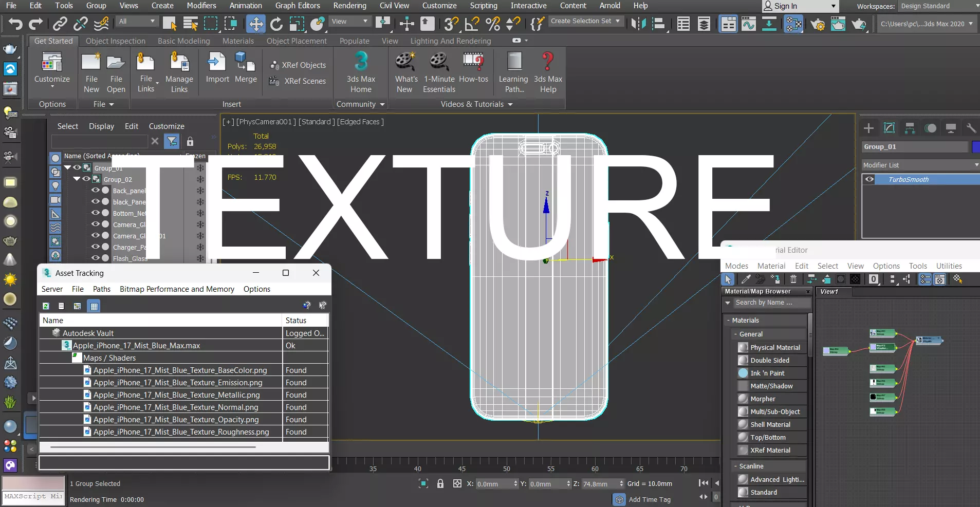Toggle the Angle Snap button

point(472,24)
